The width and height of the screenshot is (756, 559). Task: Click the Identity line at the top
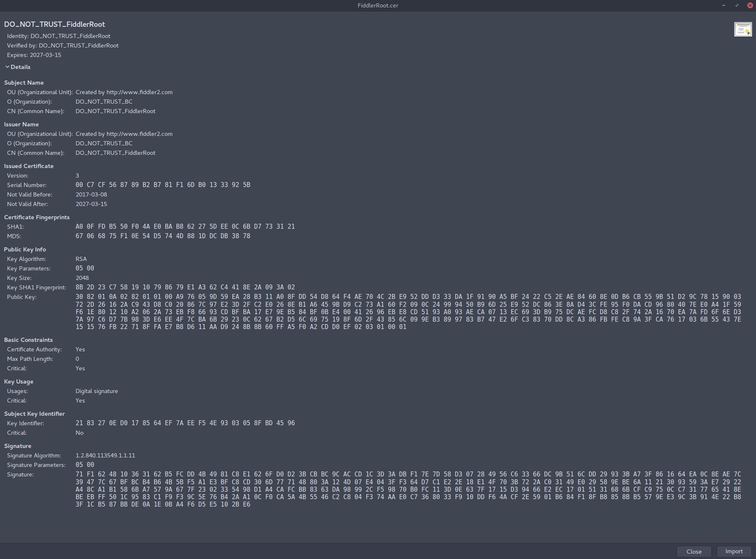point(59,36)
